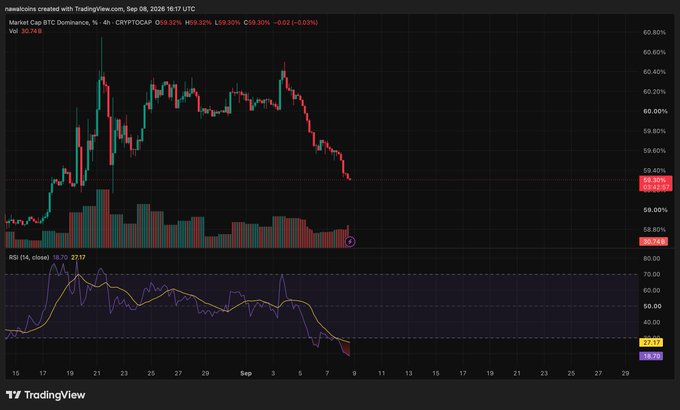680x410 pixels.
Task: Click the yellow 27.17 RSI axis badge
Action: (x=651, y=343)
